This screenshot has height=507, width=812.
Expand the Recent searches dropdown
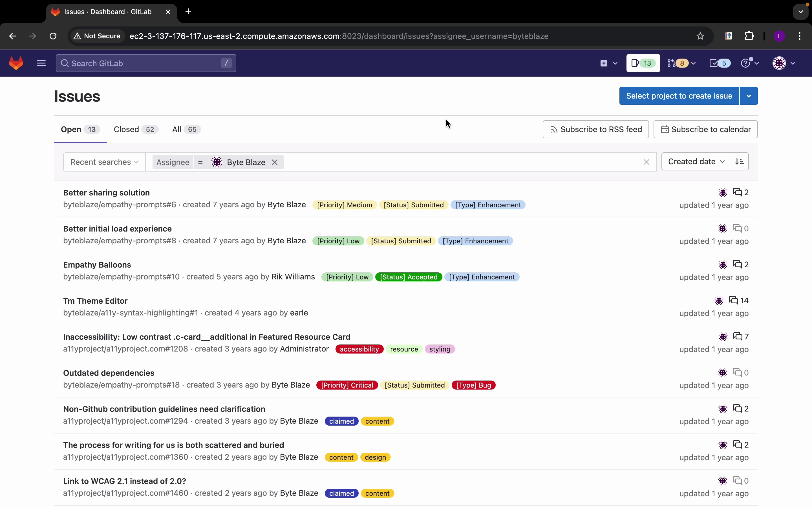coord(104,162)
